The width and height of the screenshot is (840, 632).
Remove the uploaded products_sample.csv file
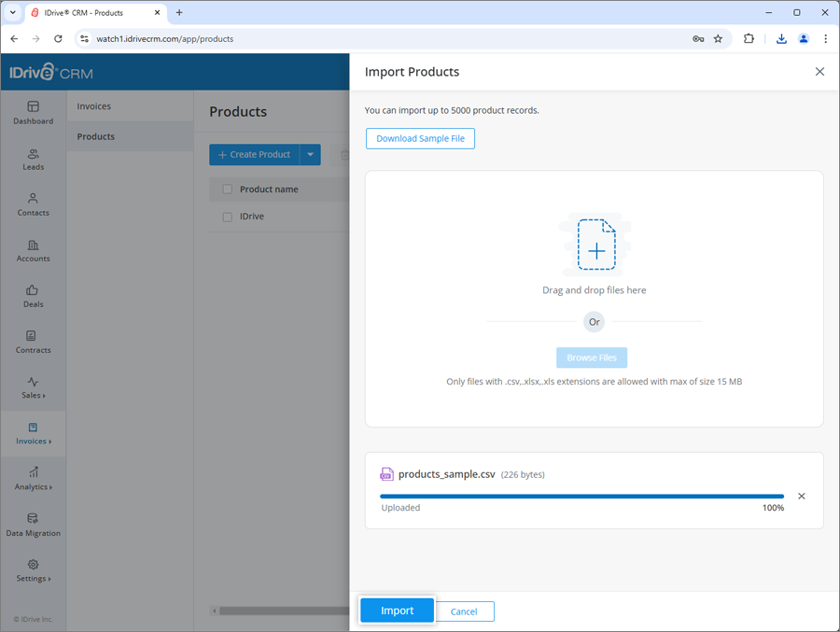pyautogui.click(x=802, y=496)
